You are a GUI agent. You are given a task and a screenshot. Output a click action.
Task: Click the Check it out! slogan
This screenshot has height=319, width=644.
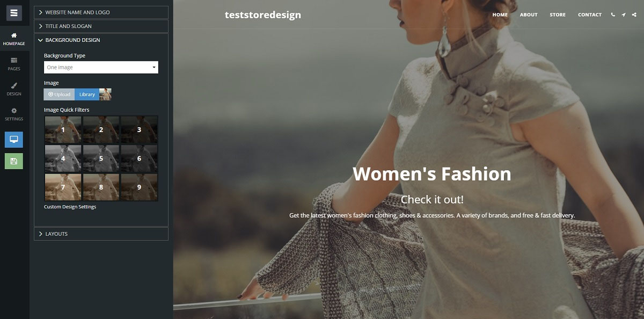click(432, 200)
